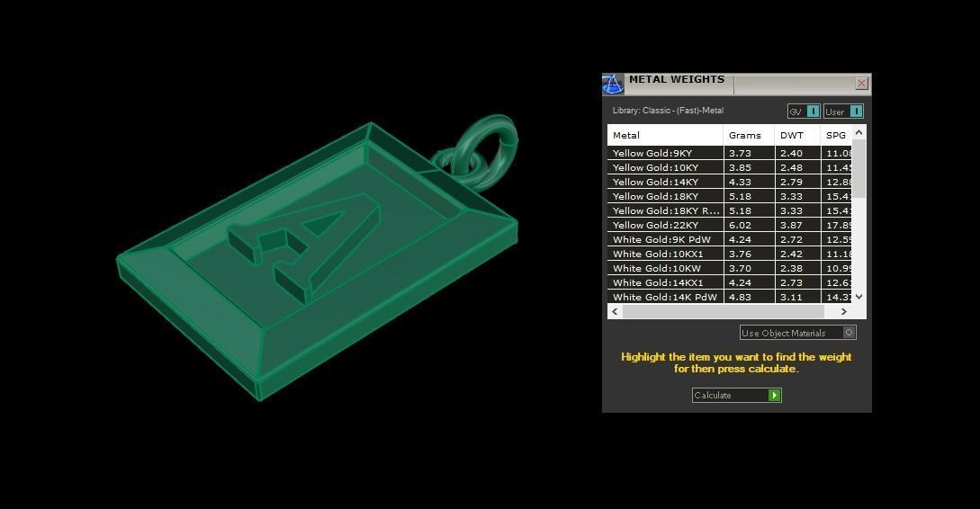
Task: Click the 3.11 DWT cell
Action: (797, 297)
